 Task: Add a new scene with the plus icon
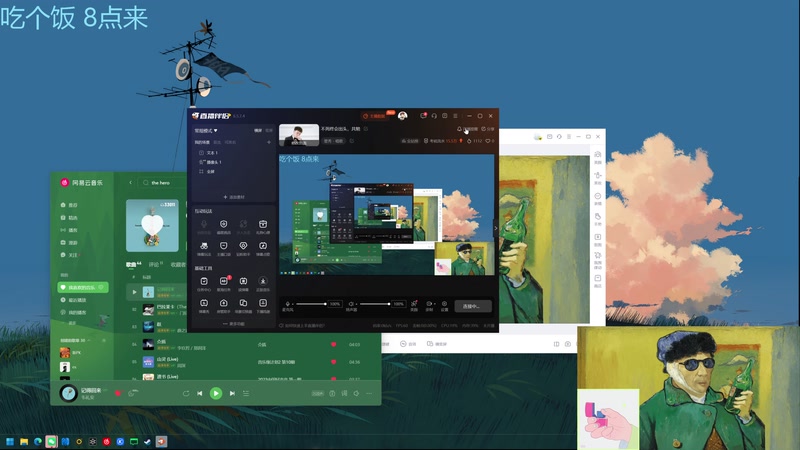269,142
